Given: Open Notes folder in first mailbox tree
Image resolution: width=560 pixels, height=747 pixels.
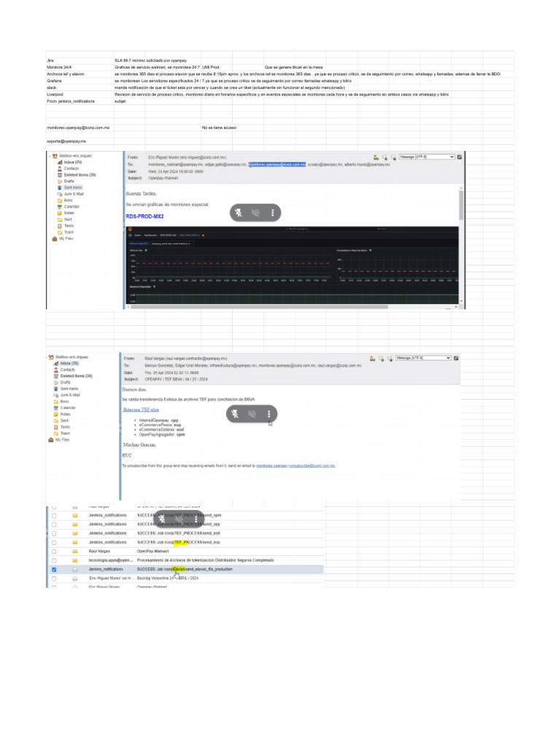Looking at the screenshot, I should 69,213.
